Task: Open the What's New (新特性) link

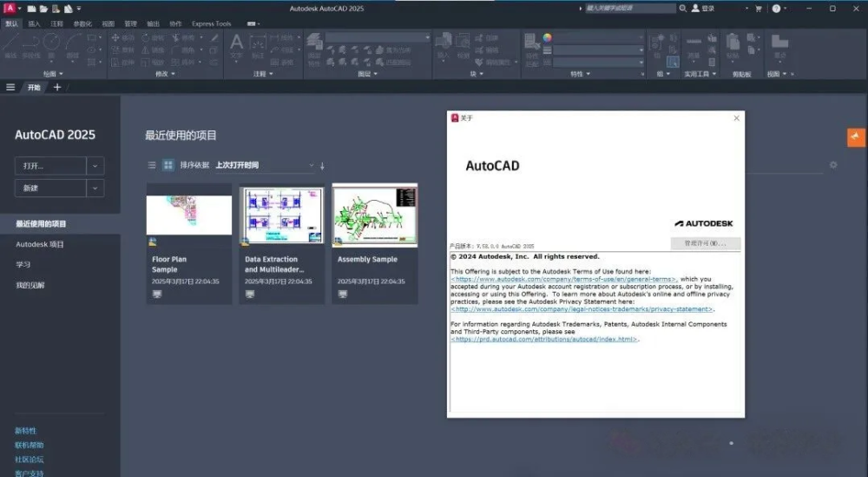Action: 25,430
